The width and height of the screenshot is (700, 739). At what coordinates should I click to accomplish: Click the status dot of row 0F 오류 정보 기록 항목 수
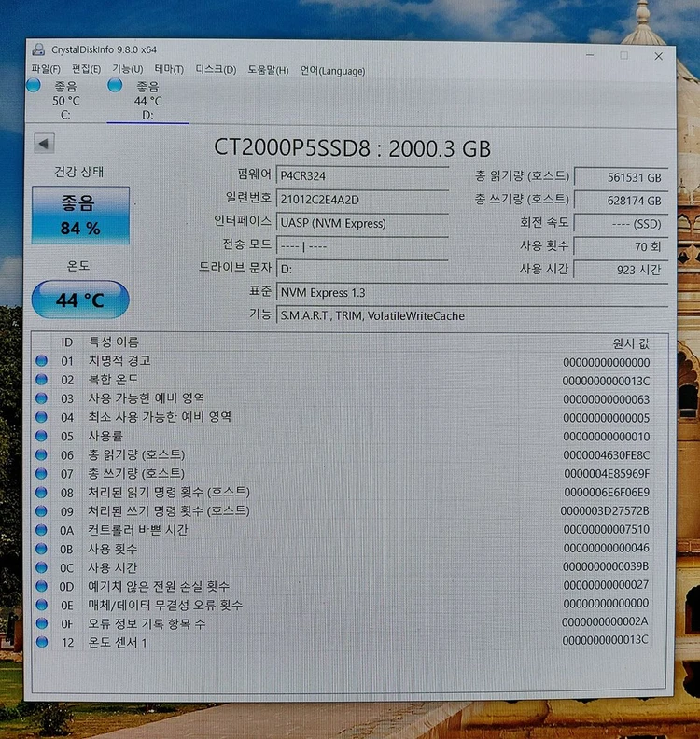tap(41, 623)
